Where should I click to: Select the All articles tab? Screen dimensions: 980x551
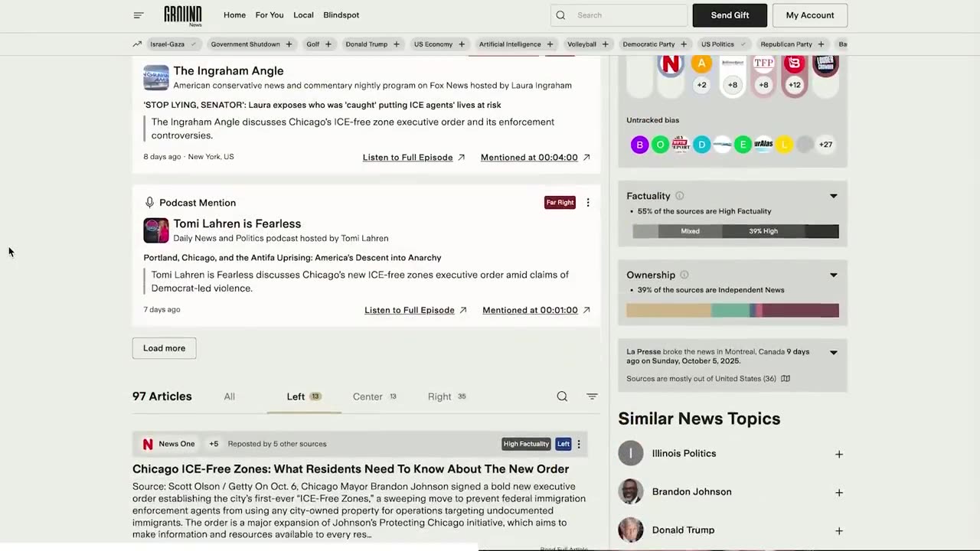click(x=229, y=396)
